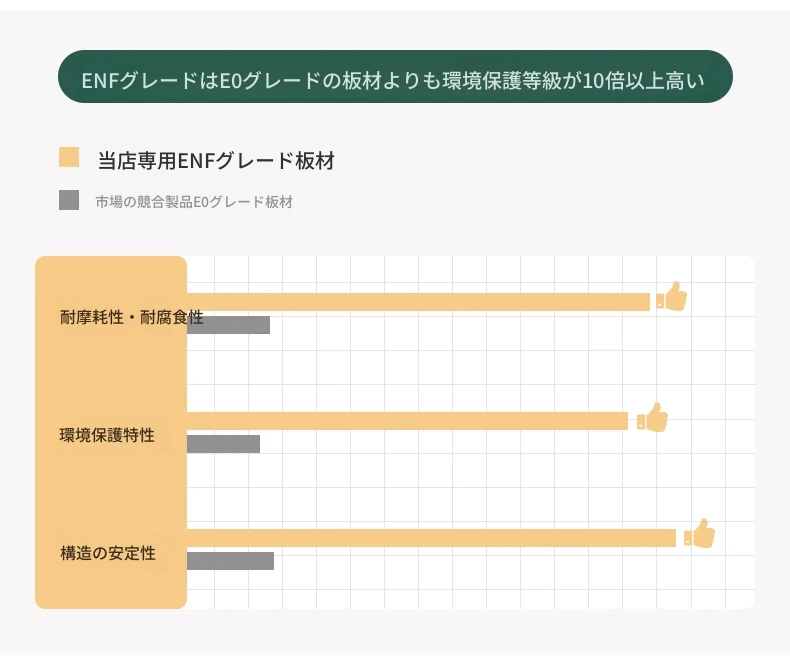790x657 pixels.
Task: Click the gray E0 legend swatch
Action: click(x=69, y=200)
